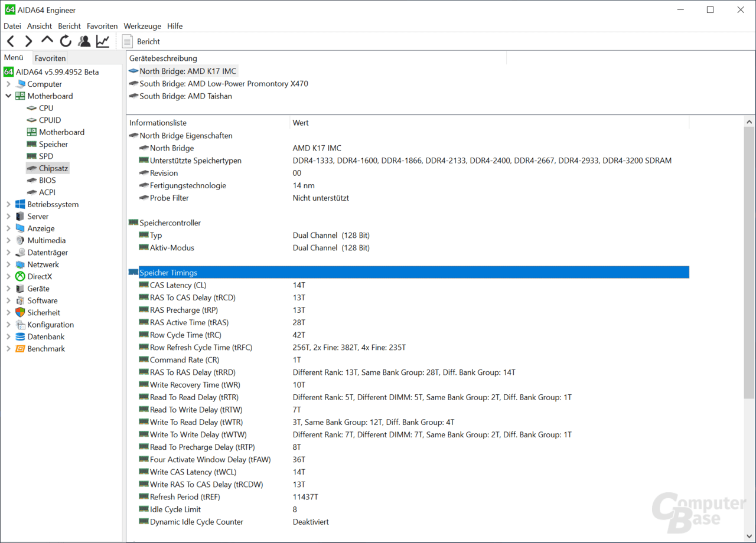Select AIDA64 v5.99.4952 Beta root node
The image size is (756, 543).
coord(51,72)
